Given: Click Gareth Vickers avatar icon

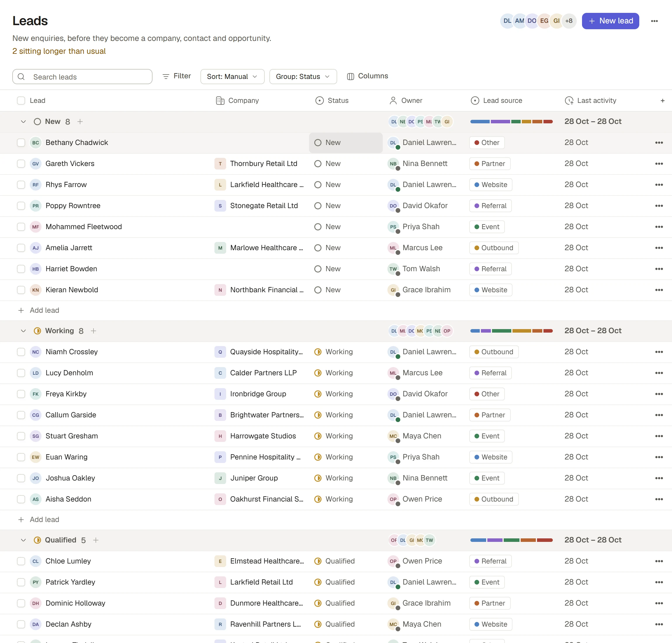Looking at the screenshot, I should pos(36,164).
